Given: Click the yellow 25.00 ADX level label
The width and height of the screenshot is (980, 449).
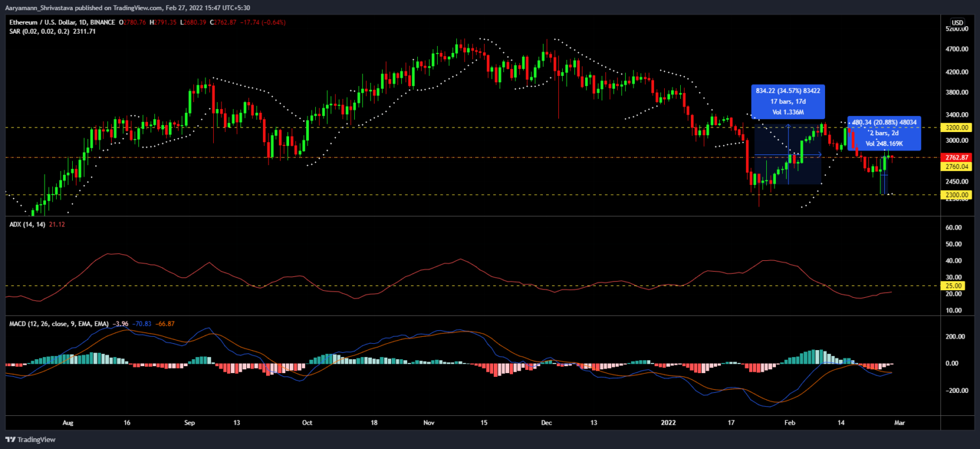Looking at the screenshot, I should [954, 286].
